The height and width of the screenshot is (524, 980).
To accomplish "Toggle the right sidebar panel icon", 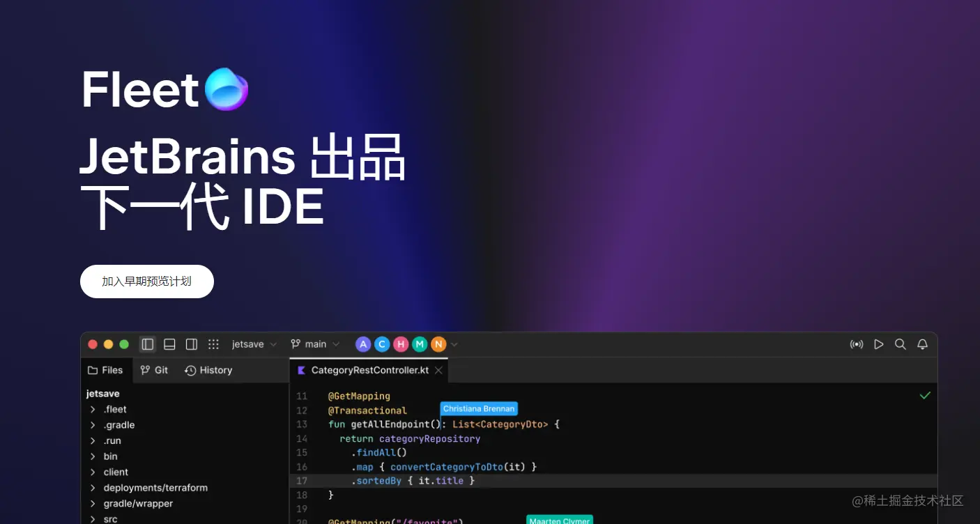I will click(x=192, y=344).
